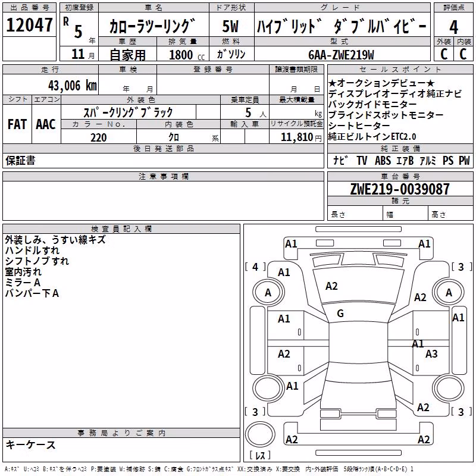The image size is (476, 476).
Task: Select the model code 6AA-ZWE219W
Action: [341, 55]
